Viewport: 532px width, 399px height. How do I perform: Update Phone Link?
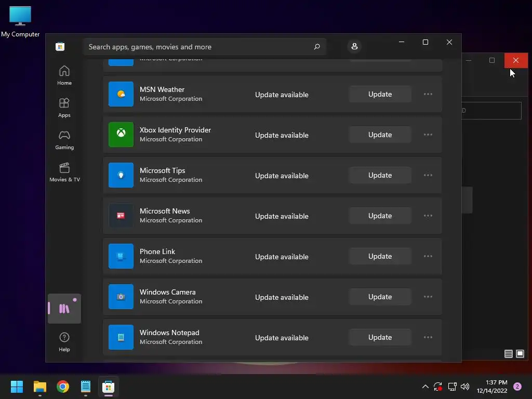click(380, 256)
